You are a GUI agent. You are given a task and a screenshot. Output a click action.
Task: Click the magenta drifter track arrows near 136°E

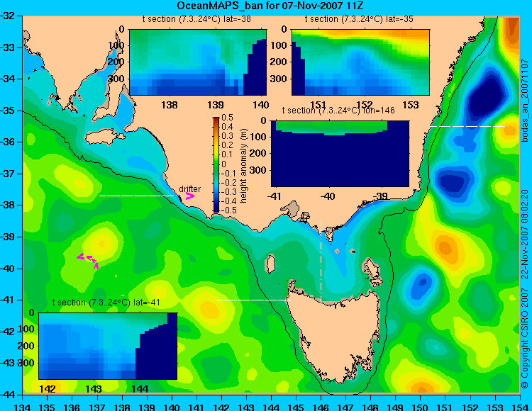pyautogui.click(x=88, y=261)
